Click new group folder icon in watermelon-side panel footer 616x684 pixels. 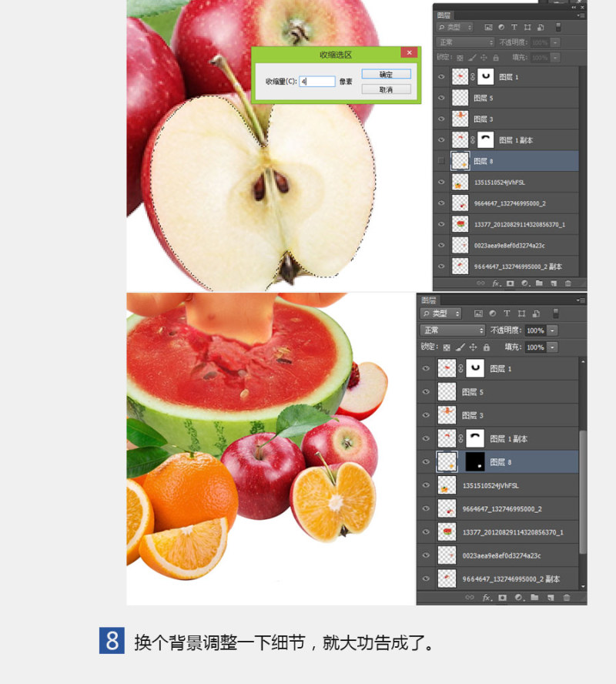534,598
